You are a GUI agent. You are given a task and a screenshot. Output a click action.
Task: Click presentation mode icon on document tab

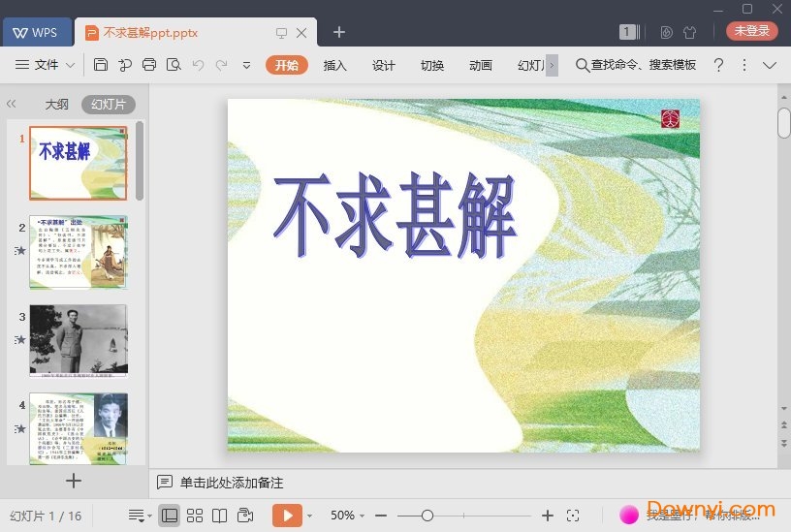(281, 33)
